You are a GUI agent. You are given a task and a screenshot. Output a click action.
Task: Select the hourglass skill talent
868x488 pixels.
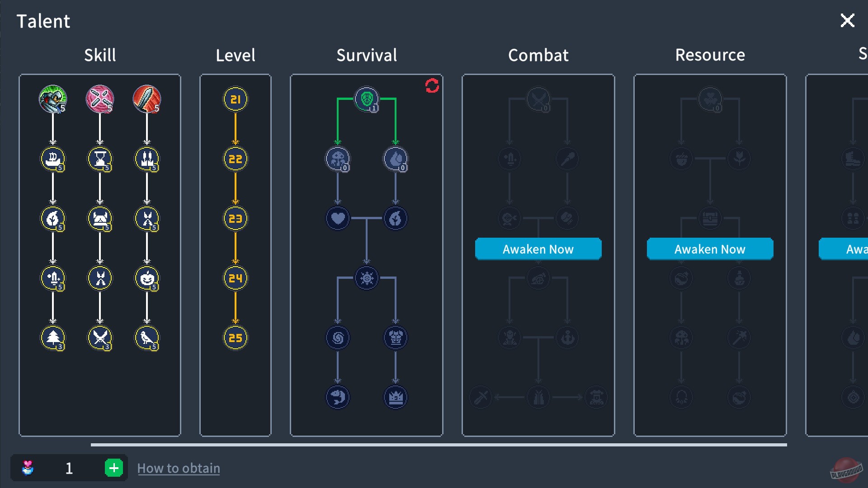100,159
